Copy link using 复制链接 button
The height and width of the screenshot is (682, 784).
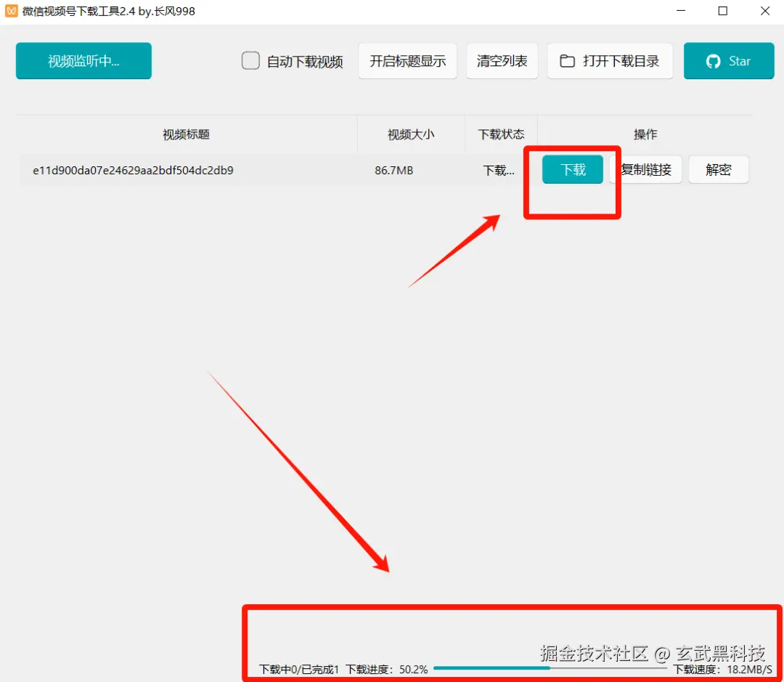pyautogui.click(x=645, y=170)
